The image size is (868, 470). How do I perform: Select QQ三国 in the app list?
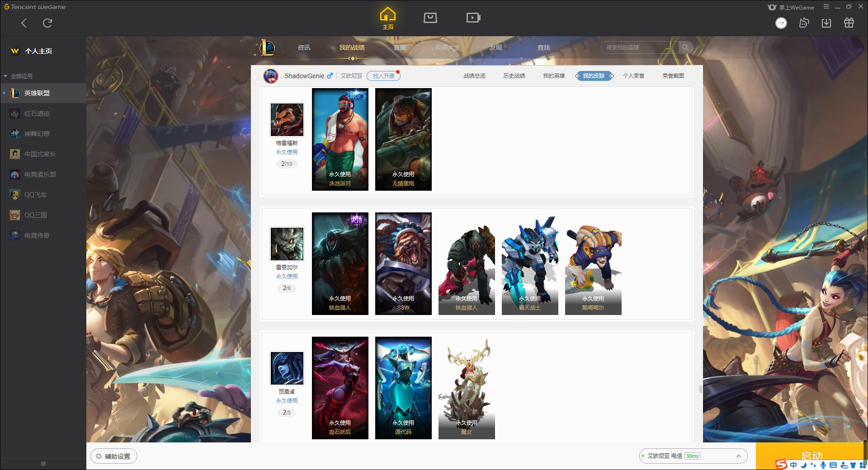pyautogui.click(x=43, y=215)
